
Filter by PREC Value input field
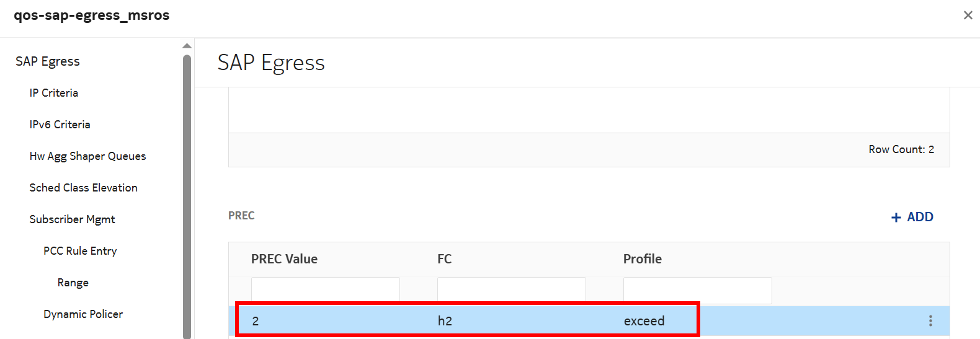coord(325,290)
